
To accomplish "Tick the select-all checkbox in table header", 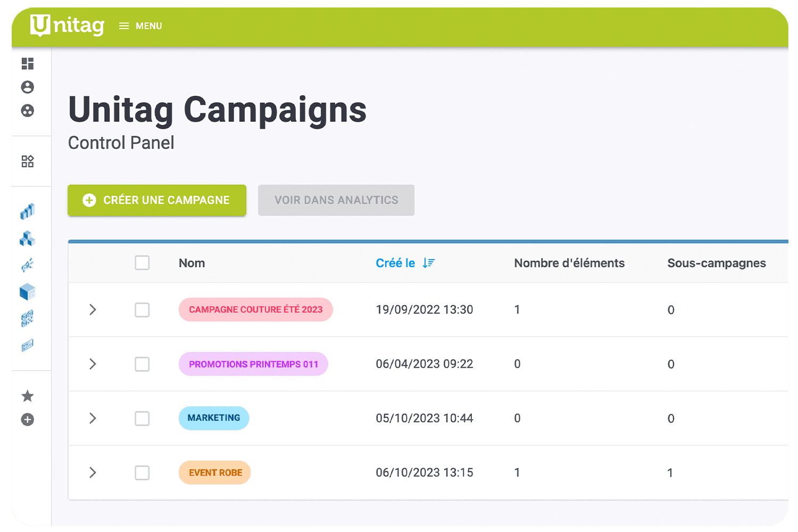I will [x=142, y=263].
